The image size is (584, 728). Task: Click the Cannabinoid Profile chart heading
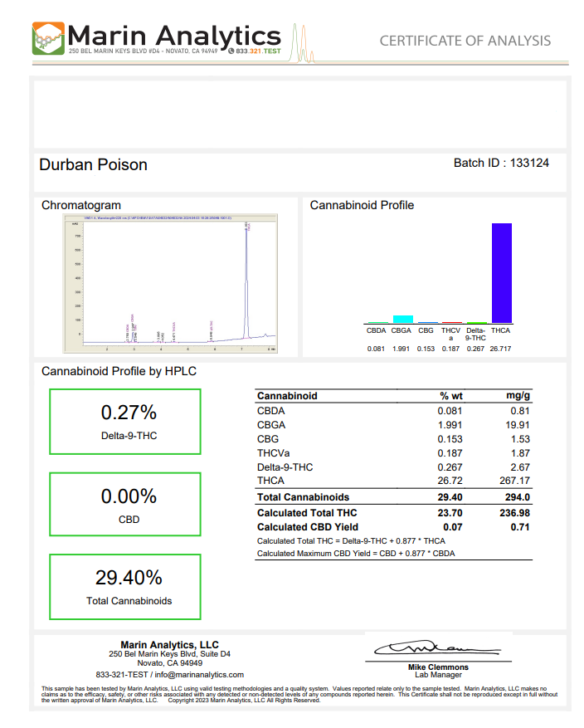coord(362,205)
